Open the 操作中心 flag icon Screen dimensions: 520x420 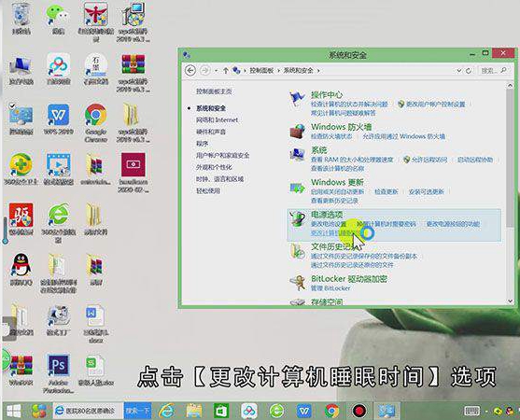[x=297, y=98]
